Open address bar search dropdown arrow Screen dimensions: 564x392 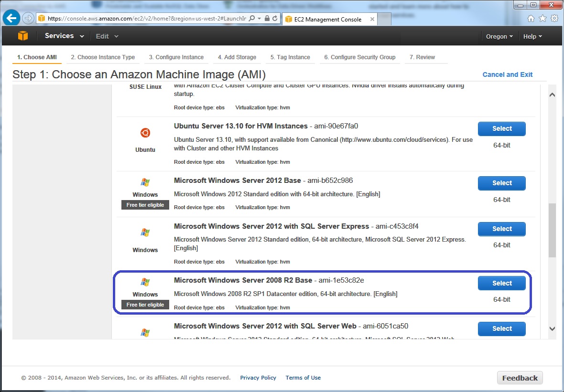259,19
